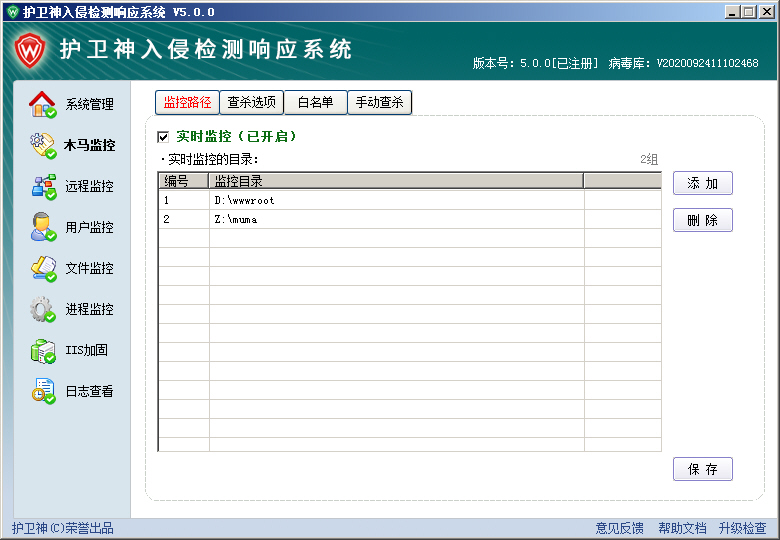Open the 文件监控 file icon
The height and width of the screenshot is (540, 780).
[42, 268]
